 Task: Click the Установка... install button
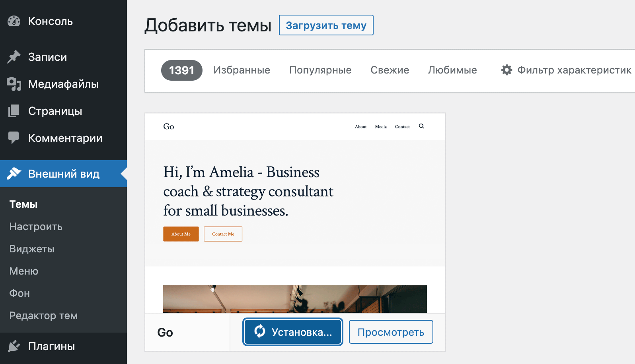click(x=293, y=332)
